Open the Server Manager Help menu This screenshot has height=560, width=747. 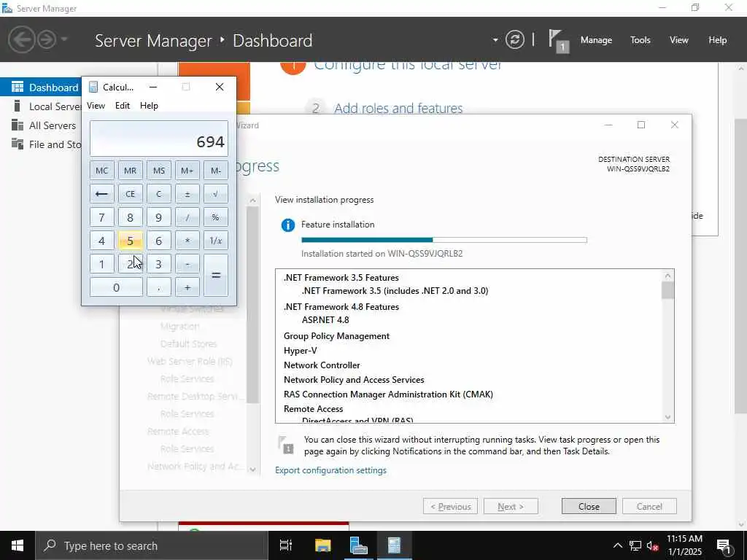718,40
